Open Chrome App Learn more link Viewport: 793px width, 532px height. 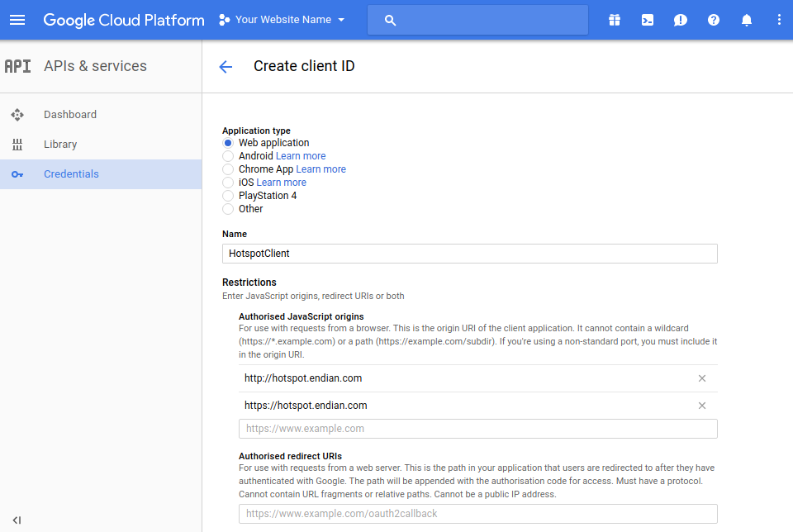point(321,169)
